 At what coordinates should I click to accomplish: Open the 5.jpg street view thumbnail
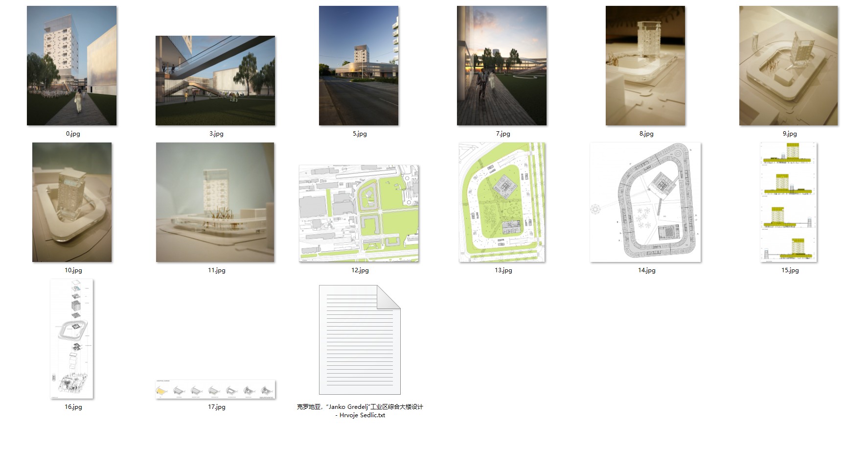pos(359,66)
